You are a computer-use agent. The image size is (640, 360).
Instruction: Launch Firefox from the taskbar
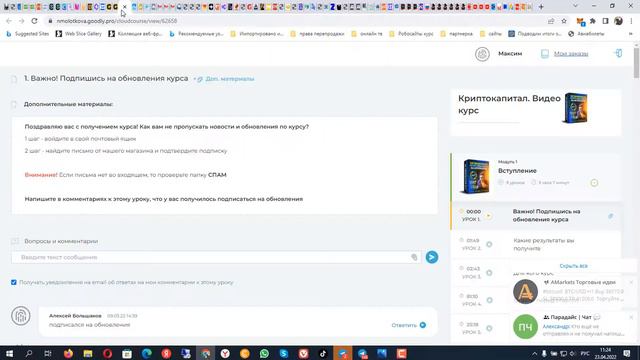click(68, 353)
